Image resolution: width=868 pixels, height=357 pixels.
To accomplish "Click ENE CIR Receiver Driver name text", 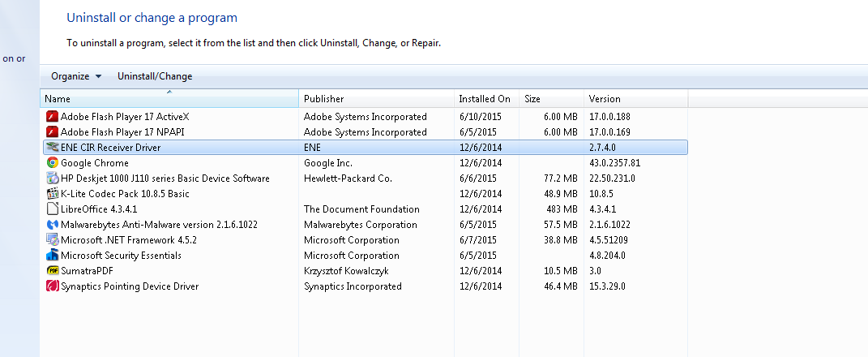I will tap(111, 148).
